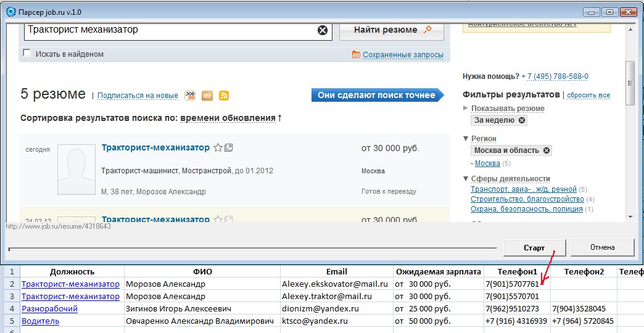
Task: Toggle sort by времени обновления
Action: point(228,118)
